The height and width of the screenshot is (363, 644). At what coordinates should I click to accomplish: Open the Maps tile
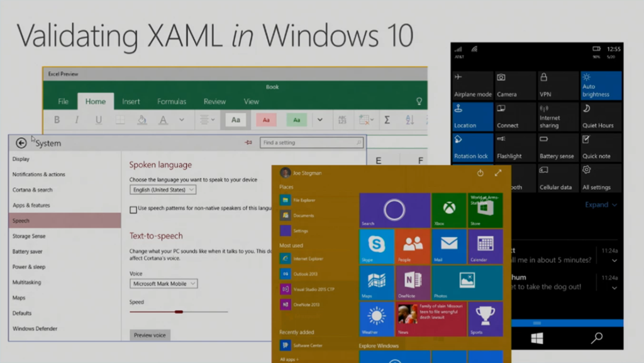(377, 282)
